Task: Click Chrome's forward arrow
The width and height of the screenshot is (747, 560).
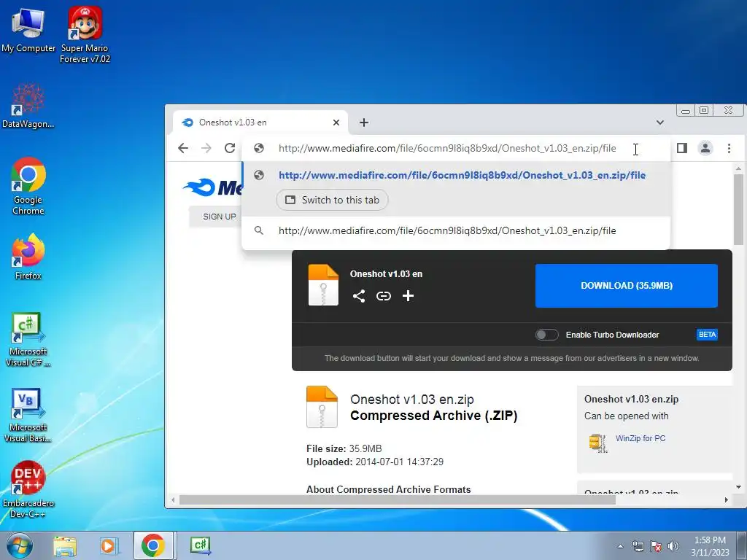Action: (x=206, y=148)
